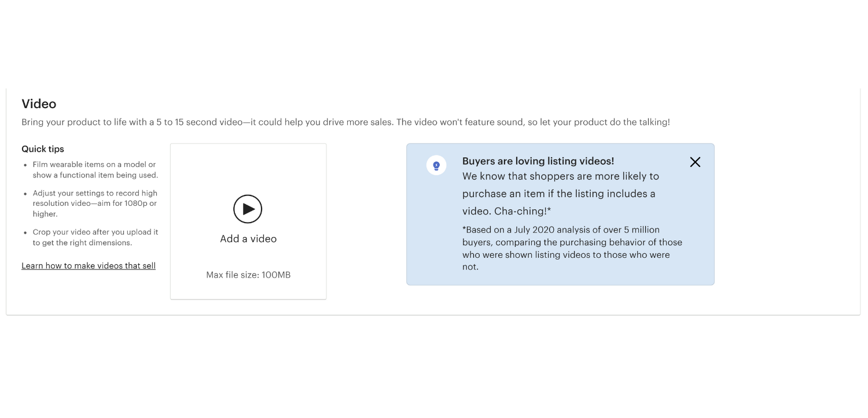Click the 'Quick tips' heading
This screenshot has width=868, height=418.
point(43,149)
